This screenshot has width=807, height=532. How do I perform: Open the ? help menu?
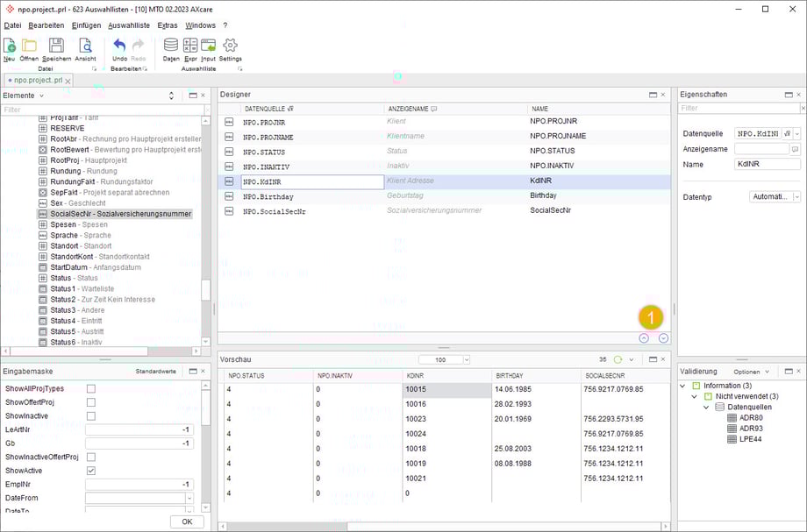coord(225,25)
